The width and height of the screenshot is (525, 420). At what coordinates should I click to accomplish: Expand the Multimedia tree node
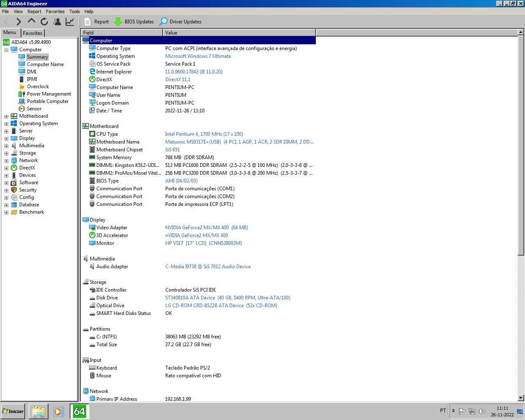[x=6, y=146]
